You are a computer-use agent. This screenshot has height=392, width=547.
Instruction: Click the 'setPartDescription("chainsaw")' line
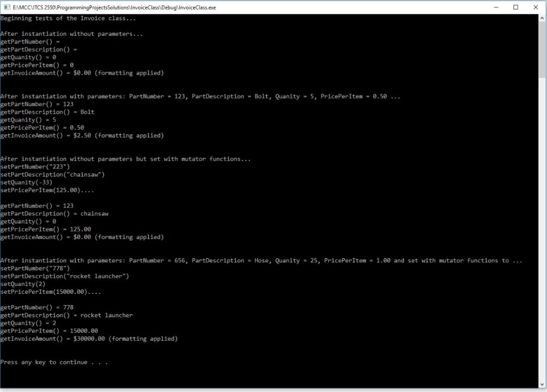[53, 175]
